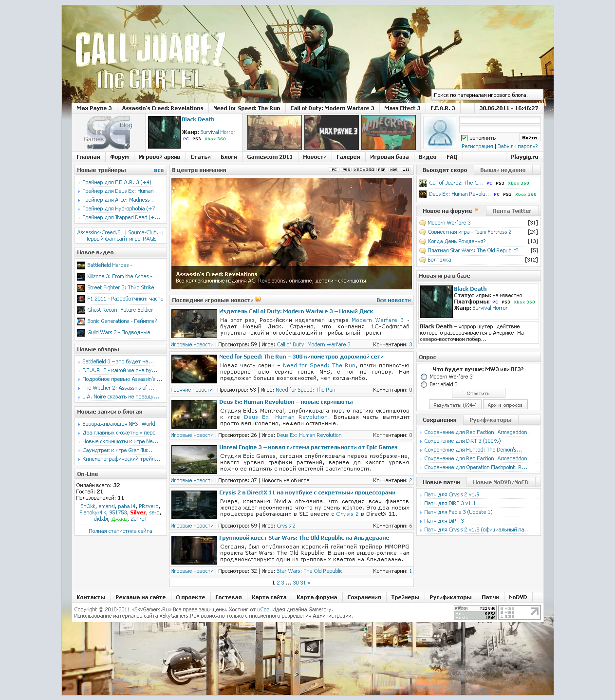Open Mass Effect 3 in top game bar
This screenshot has height=700, width=615.
(x=402, y=108)
